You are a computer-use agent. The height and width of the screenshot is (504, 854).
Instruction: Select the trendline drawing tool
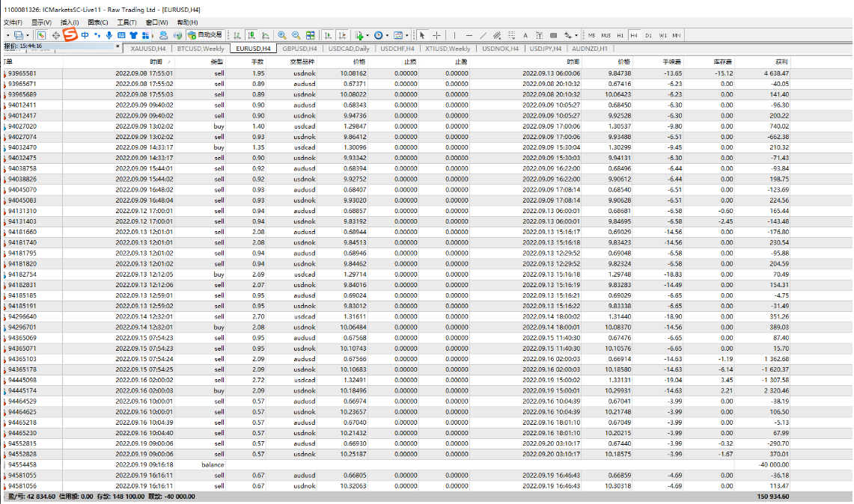coord(483,35)
